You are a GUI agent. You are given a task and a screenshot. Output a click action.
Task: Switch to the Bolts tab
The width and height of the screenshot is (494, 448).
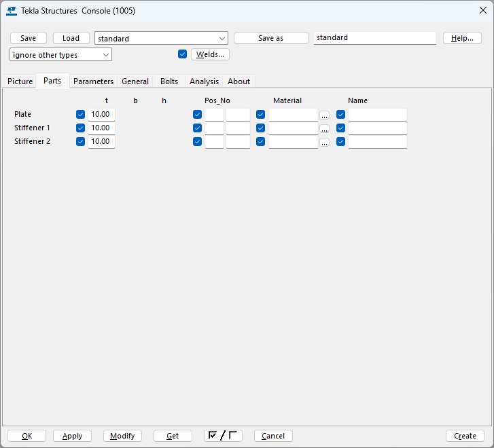(169, 81)
